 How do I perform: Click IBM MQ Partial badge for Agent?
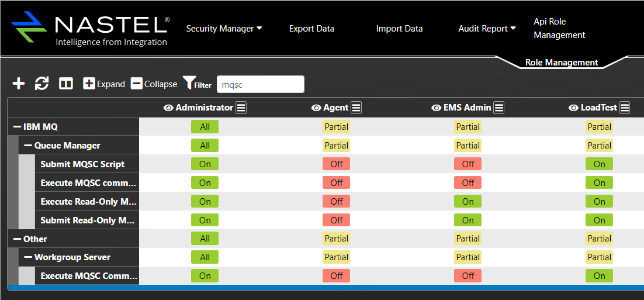(x=337, y=127)
